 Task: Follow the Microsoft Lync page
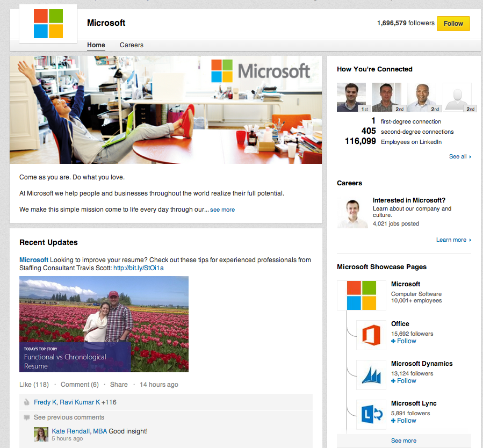click(x=403, y=421)
